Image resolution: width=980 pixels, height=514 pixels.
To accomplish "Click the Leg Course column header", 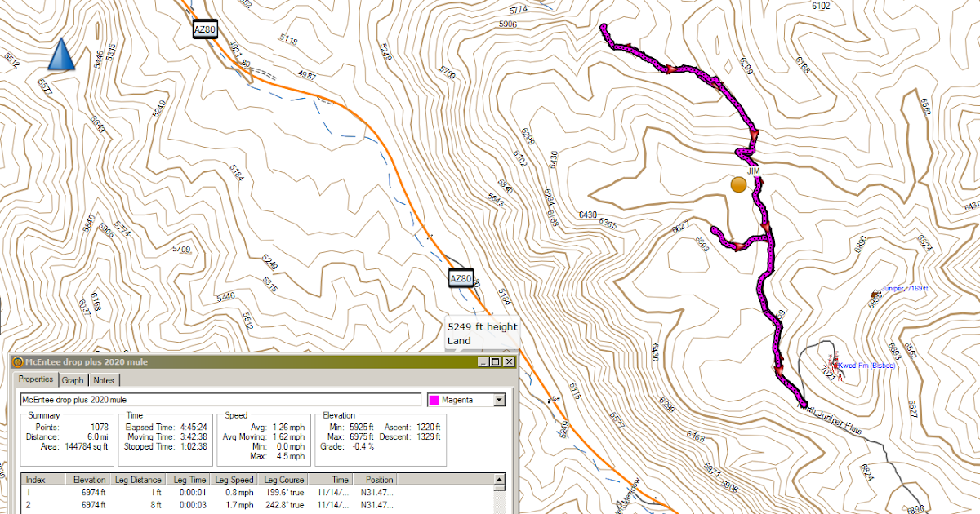I will pyautogui.click(x=283, y=479).
